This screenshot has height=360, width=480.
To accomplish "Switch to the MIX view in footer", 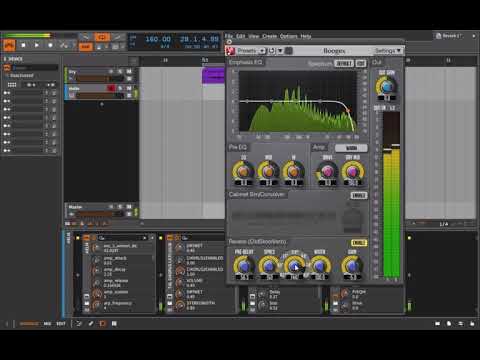I will (47, 323).
